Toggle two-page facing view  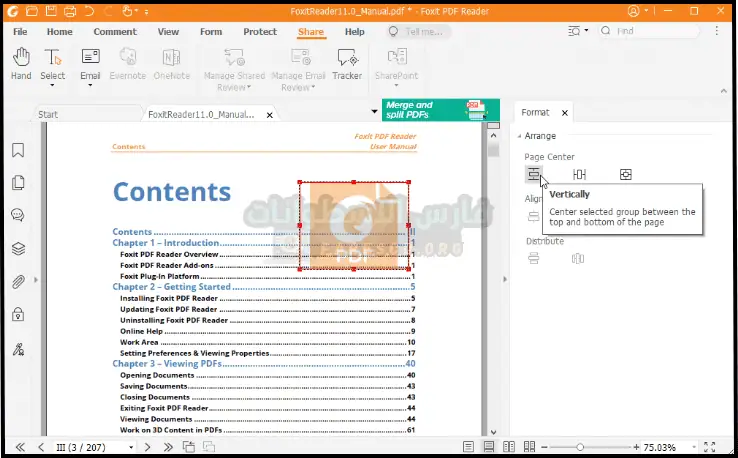(510, 446)
